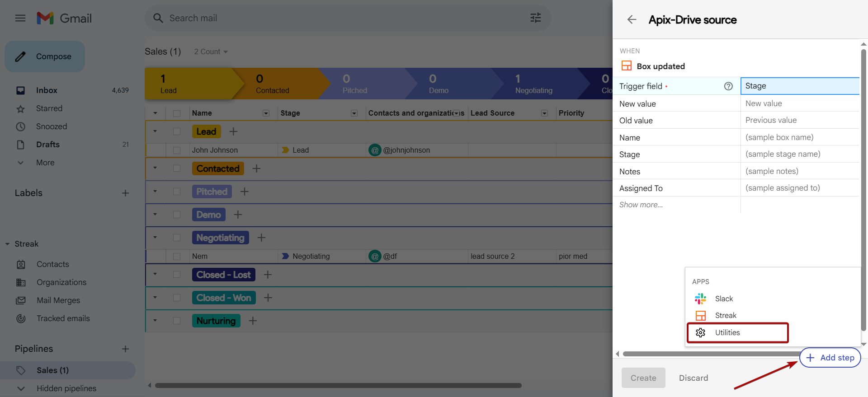This screenshot has height=397, width=868.
Task: Open Streak Organizations
Action: tap(61, 282)
